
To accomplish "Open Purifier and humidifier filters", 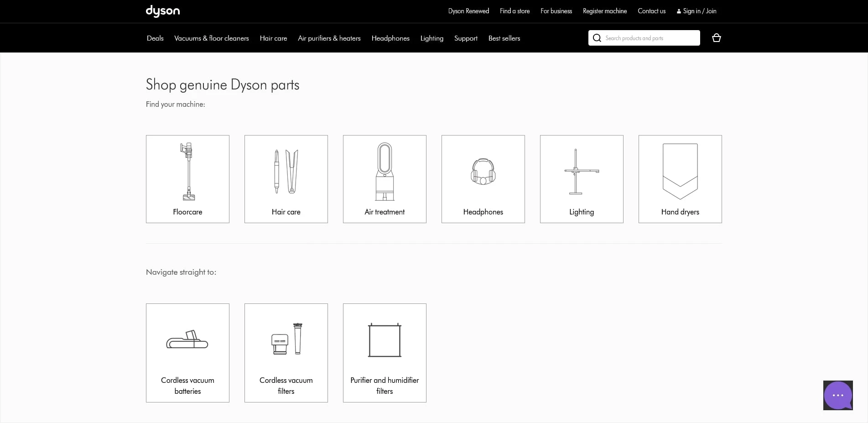I will 384,353.
